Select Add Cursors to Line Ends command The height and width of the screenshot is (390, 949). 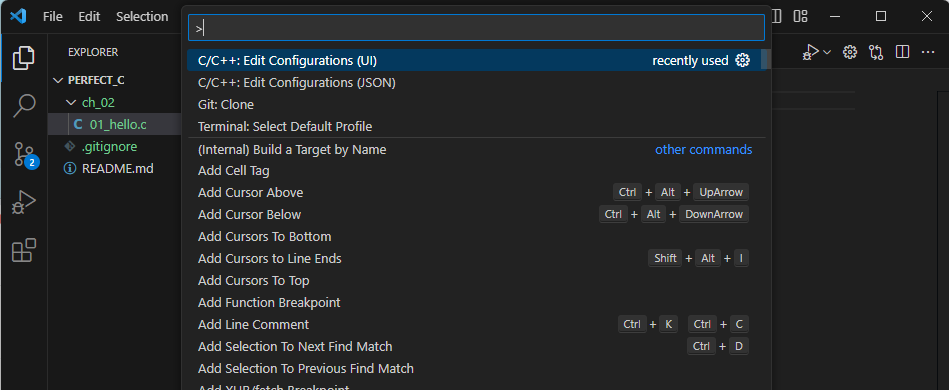click(x=476, y=259)
